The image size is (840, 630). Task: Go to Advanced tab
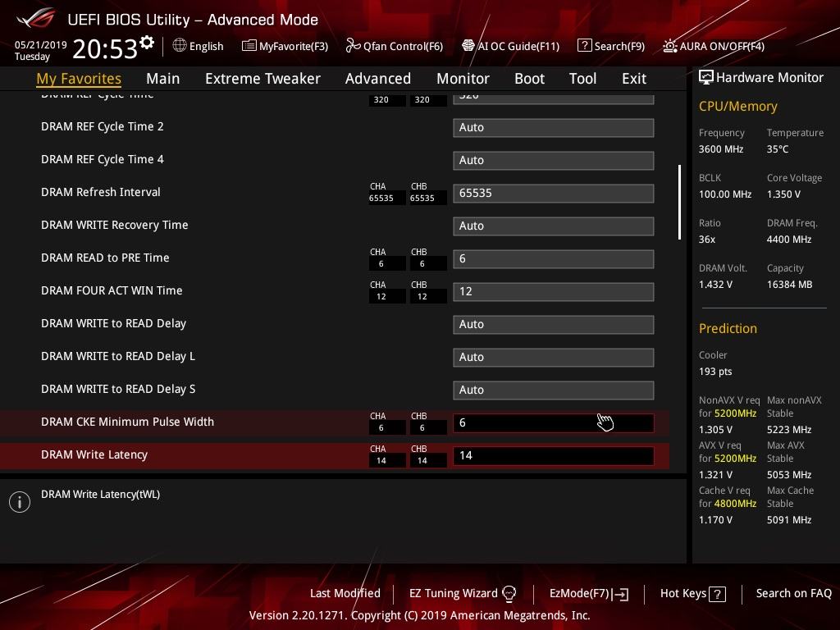click(378, 79)
